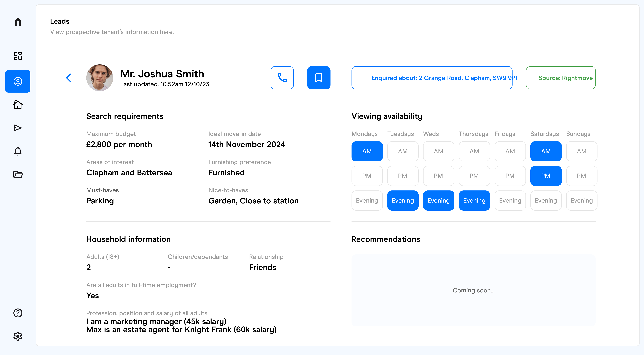Toggle Weds Evening availability

[439, 201]
